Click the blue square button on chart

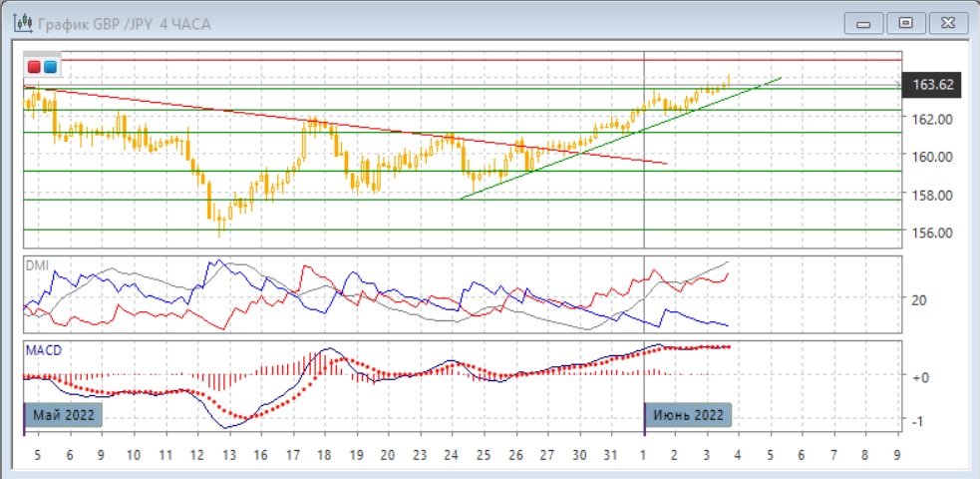pos(50,67)
